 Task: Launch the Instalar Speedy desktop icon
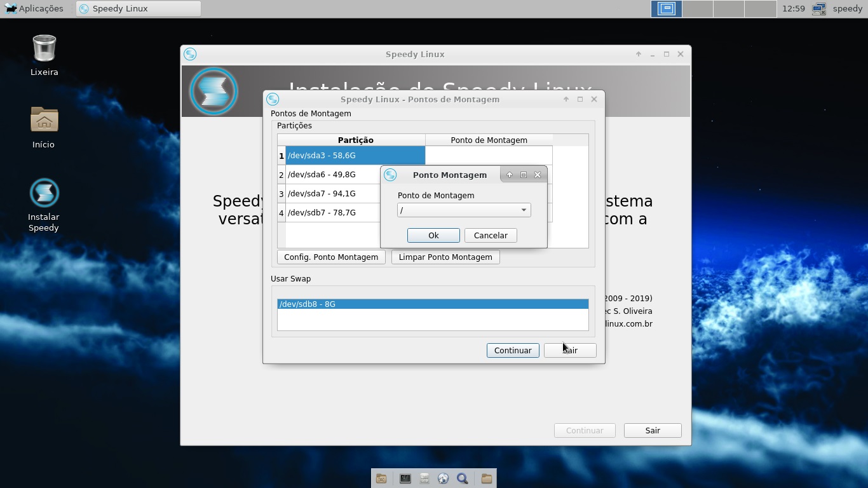44,193
